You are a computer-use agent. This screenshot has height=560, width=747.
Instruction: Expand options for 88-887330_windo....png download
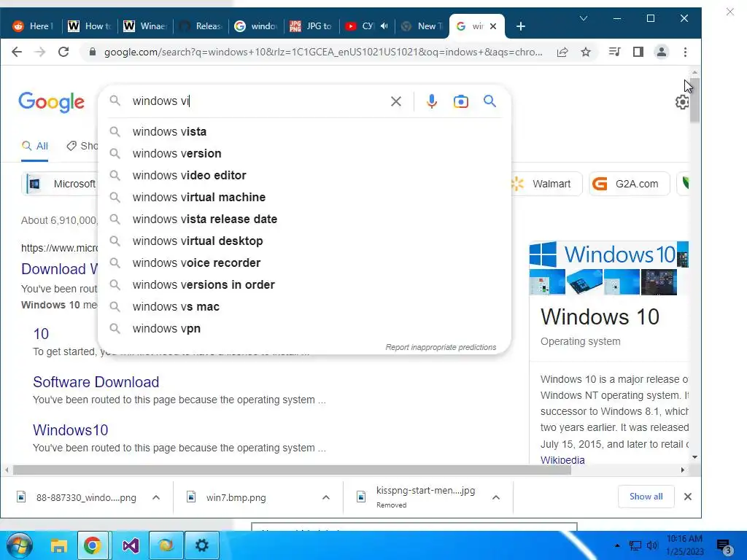(156, 497)
